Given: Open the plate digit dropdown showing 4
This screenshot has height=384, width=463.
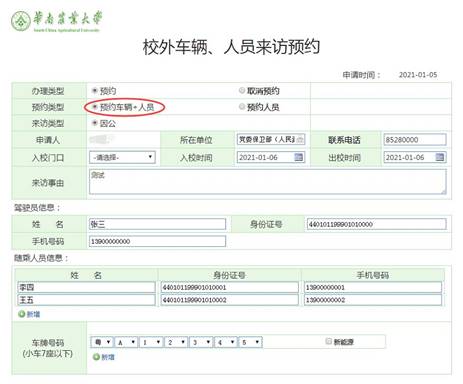Looking at the screenshot, I should pyautogui.click(x=226, y=342).
